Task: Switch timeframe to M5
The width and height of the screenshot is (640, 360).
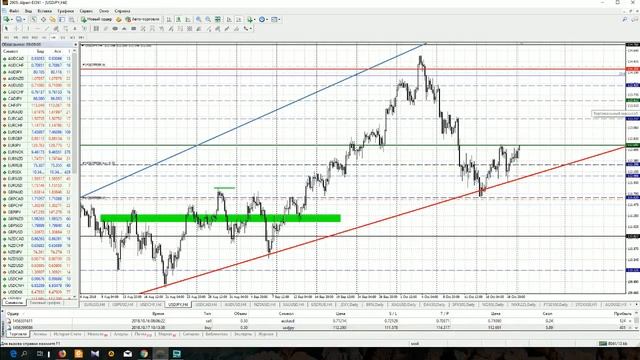Action: pyautogui.click(x=16, y=38)
